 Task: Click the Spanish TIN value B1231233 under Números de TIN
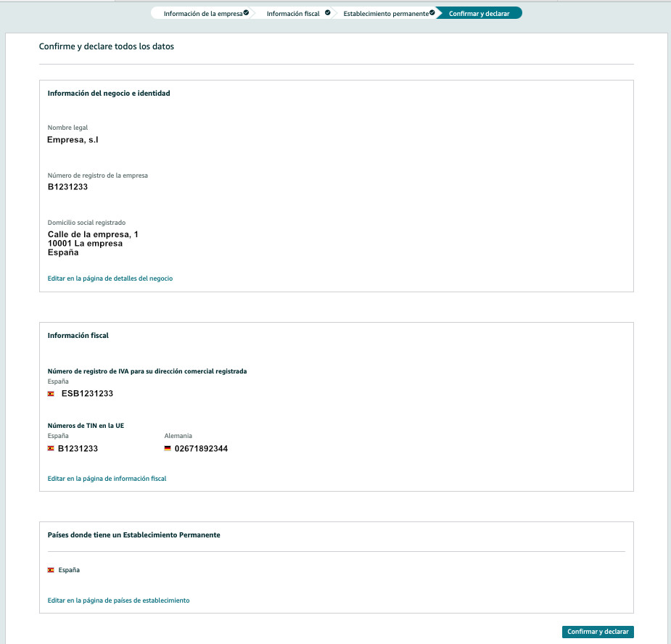click(78, 449)
